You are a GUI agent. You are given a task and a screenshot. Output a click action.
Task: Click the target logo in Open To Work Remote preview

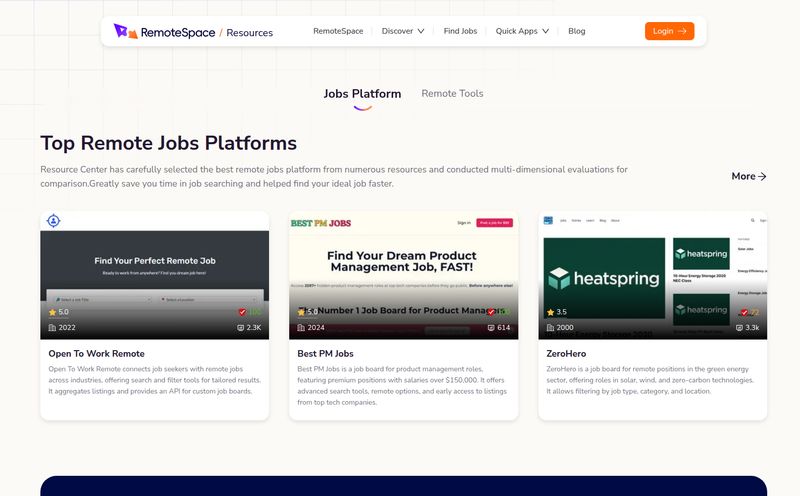click(54, 221)
